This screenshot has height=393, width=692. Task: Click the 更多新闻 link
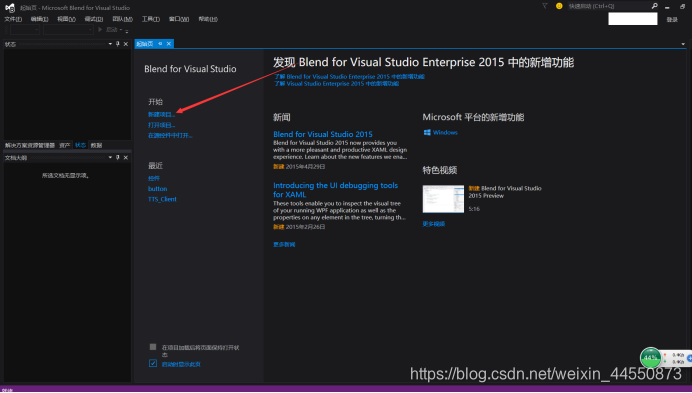point(284,244)
